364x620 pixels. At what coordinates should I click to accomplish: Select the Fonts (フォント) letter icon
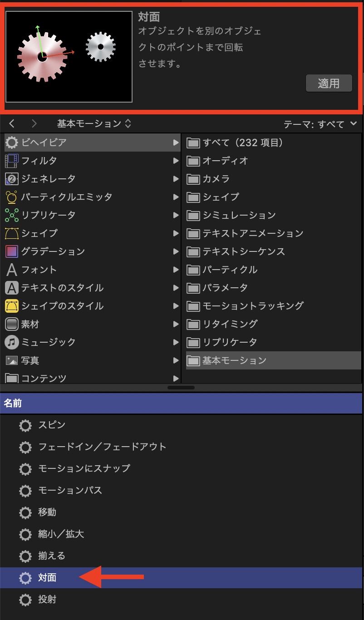(x=11, y=270)
